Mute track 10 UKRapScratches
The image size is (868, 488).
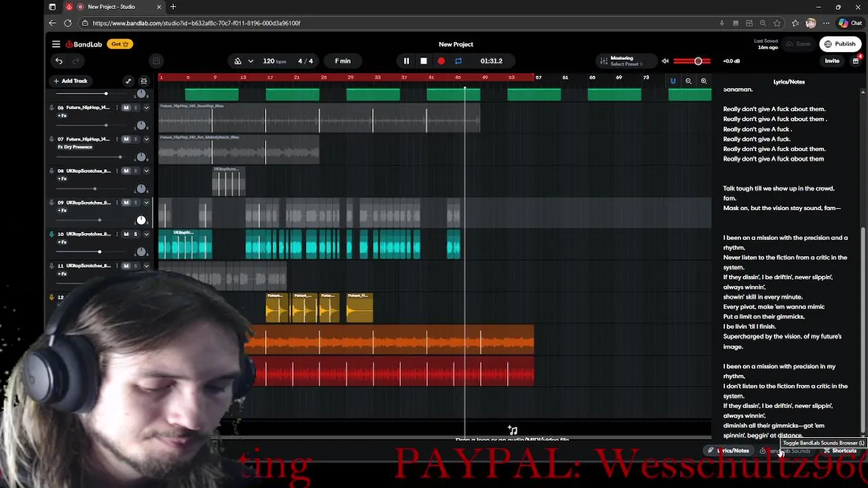[x=126, y=234]
